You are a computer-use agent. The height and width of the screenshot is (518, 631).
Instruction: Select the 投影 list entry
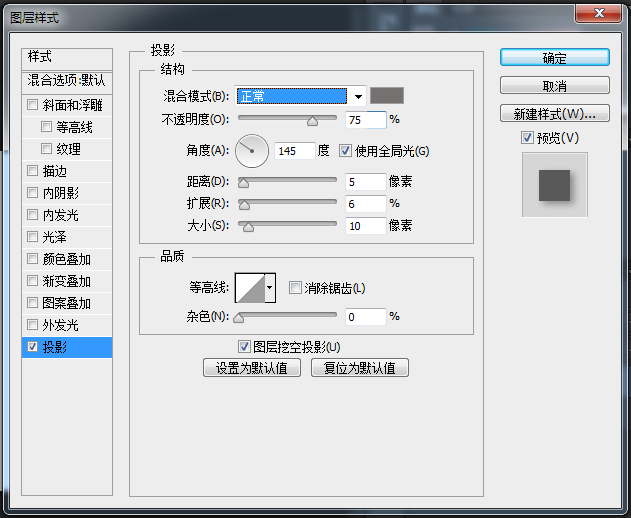[67, 347]
